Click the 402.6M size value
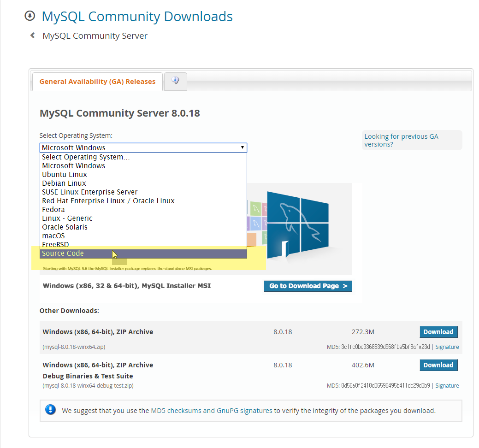The image size is (479, 448). click(363, 365)
